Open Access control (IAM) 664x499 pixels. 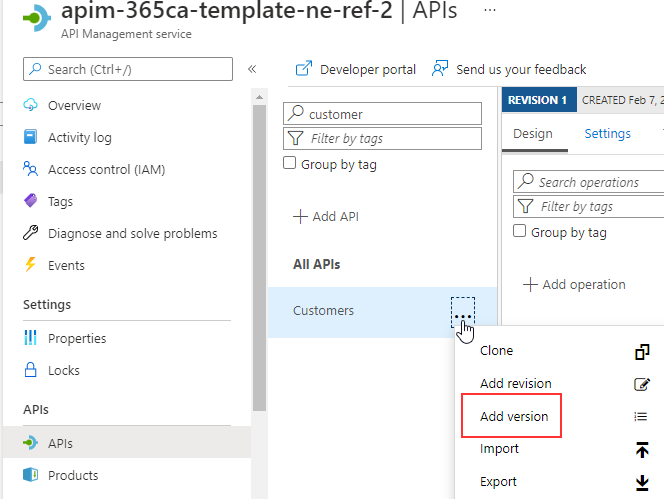pos(106,170)
